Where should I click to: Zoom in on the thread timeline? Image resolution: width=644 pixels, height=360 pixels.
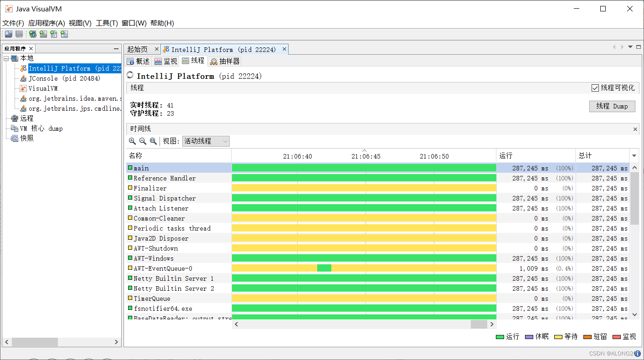pos(132,141)
